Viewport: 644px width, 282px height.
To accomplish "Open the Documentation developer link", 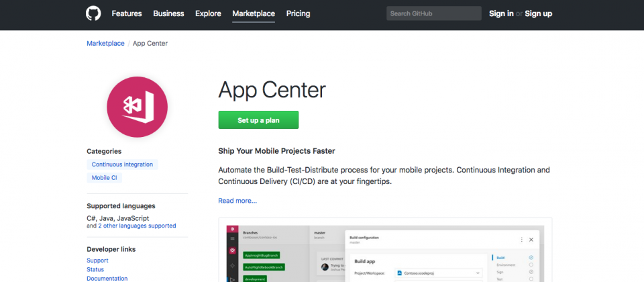I will (107, 278).
